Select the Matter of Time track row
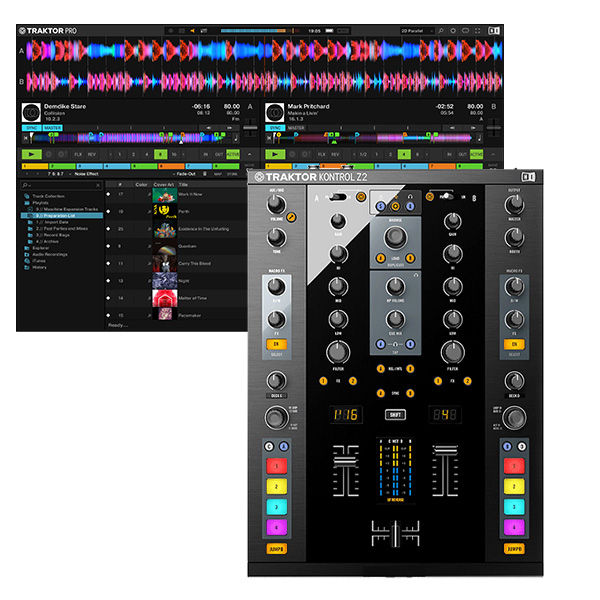This screenshot has height=600, width=600. click(176, 298)
